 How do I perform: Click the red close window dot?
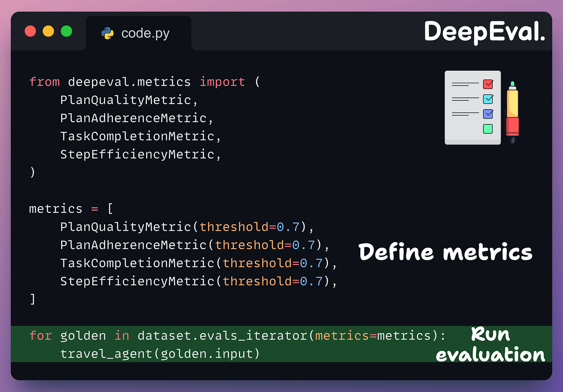pyautogui.click(x=30, y=31)
